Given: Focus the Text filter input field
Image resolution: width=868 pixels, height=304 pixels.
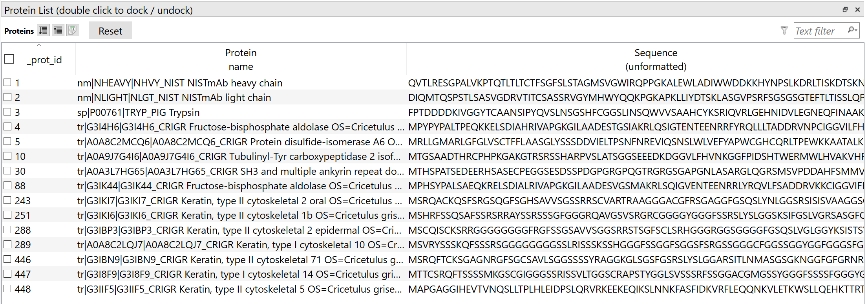Looking at the screenshot, I should pos(820,31).
